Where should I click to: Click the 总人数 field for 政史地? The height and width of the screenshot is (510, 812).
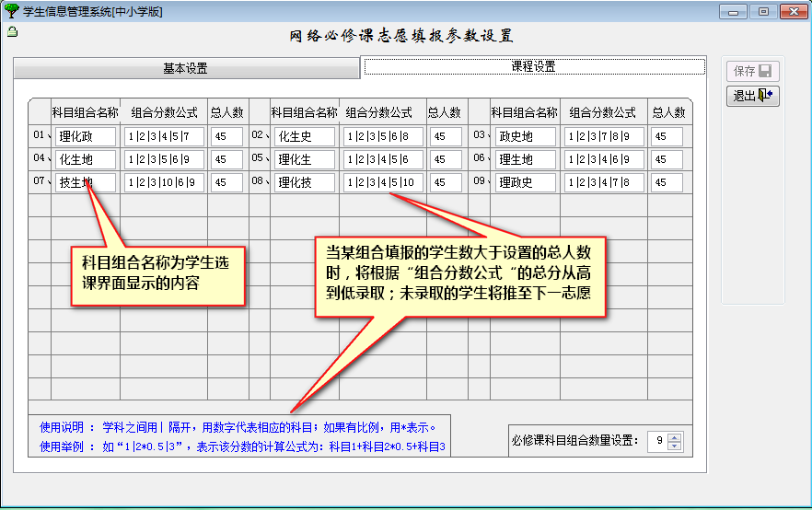(x=667, y=136)
